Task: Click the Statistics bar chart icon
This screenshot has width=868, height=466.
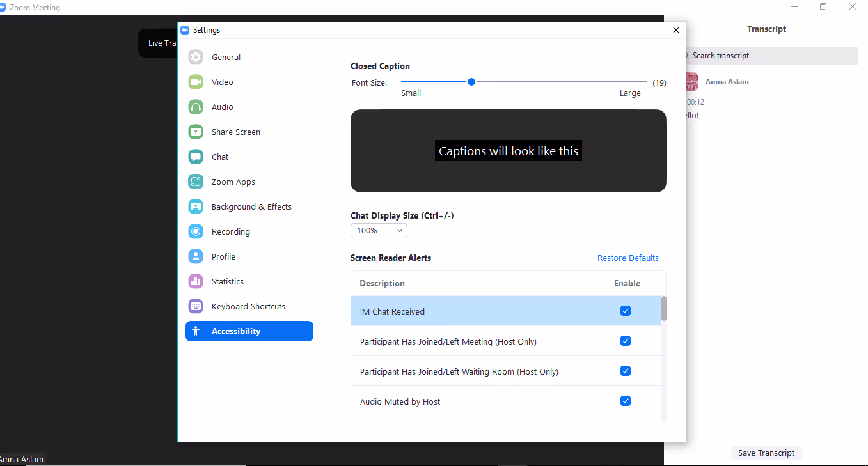Action: 196,281
